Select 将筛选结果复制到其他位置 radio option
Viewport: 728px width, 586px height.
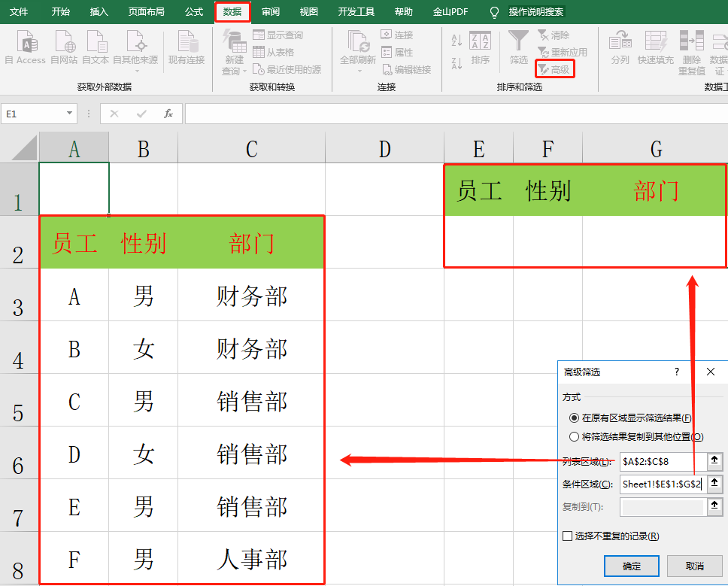click(574, 437)
